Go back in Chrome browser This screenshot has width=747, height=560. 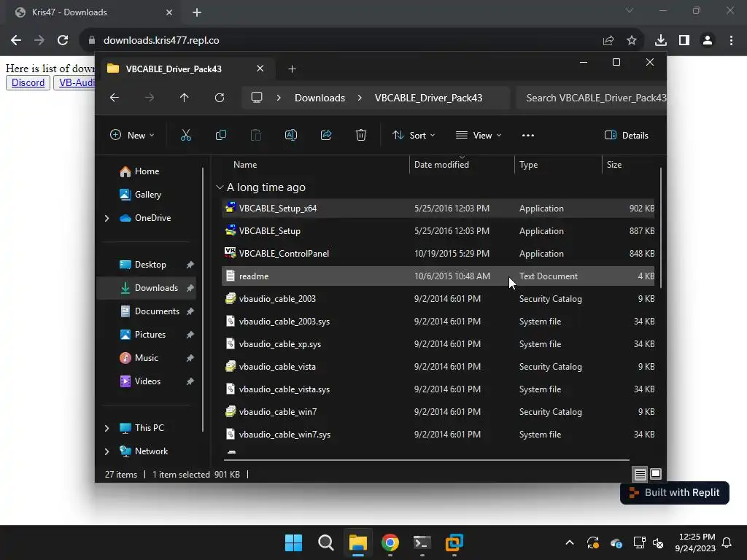[x=16, y=40]
